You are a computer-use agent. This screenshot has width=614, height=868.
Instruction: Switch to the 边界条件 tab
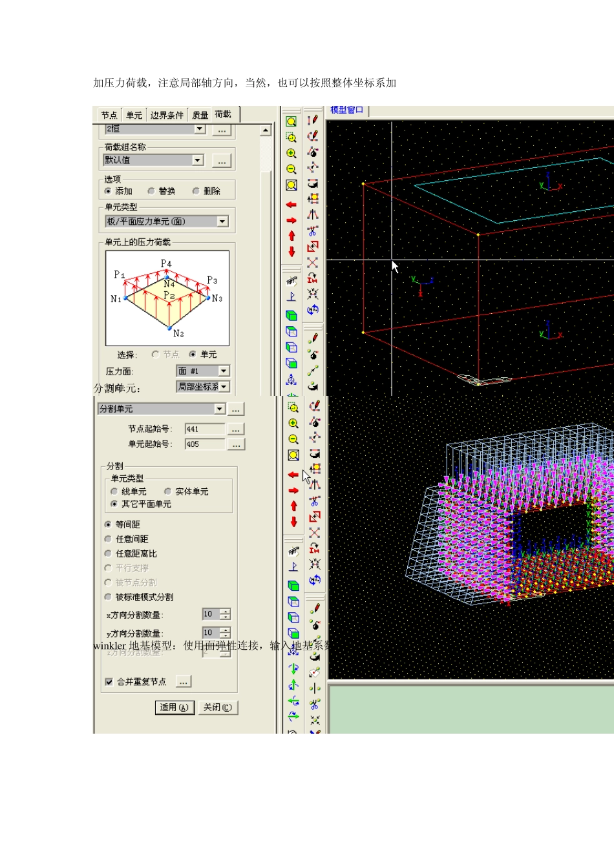(x=167, y=115)
